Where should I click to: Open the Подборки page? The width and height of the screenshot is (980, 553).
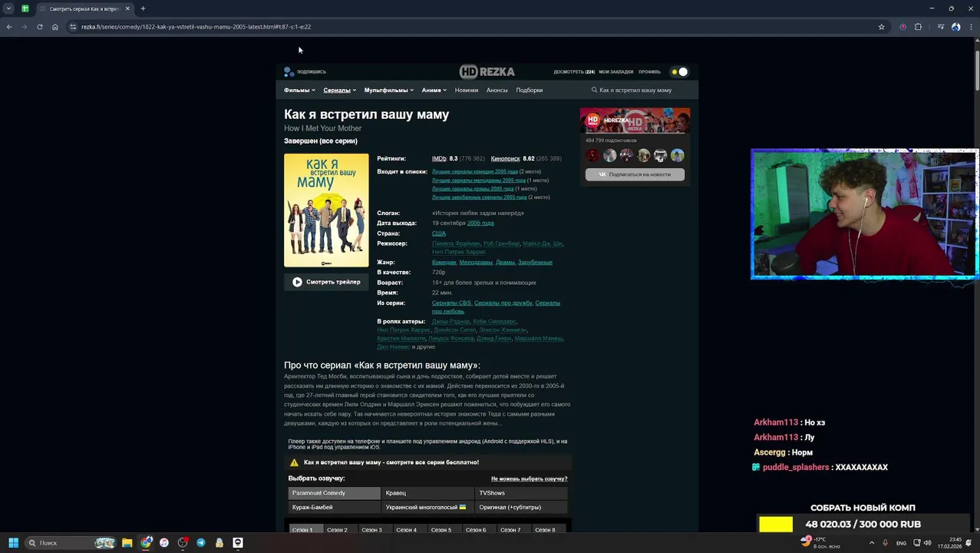530,90
